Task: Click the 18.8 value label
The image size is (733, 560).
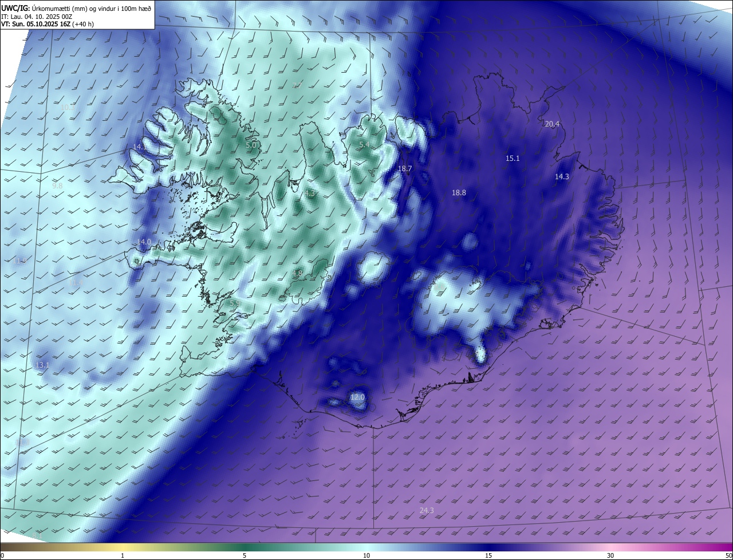Action: pyautogui.click(x=459, y=192)
